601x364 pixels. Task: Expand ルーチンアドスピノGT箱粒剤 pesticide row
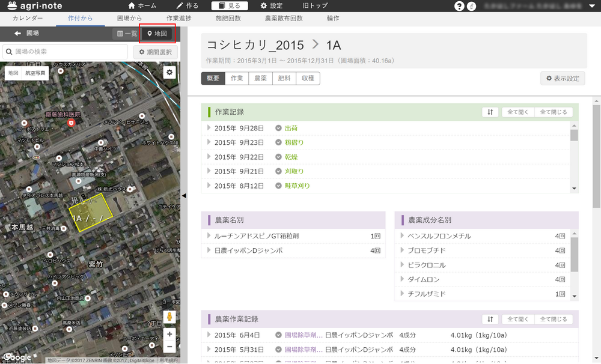click(209, 236)
